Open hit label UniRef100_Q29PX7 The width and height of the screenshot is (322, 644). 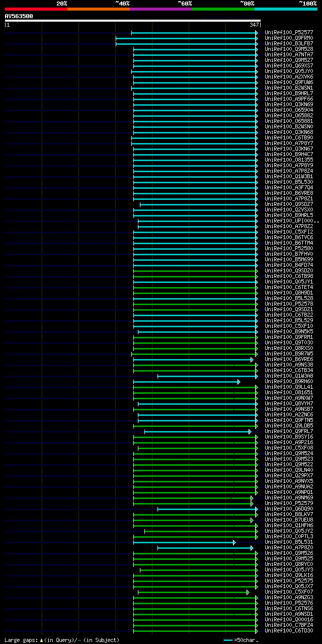tap(289, 476)
